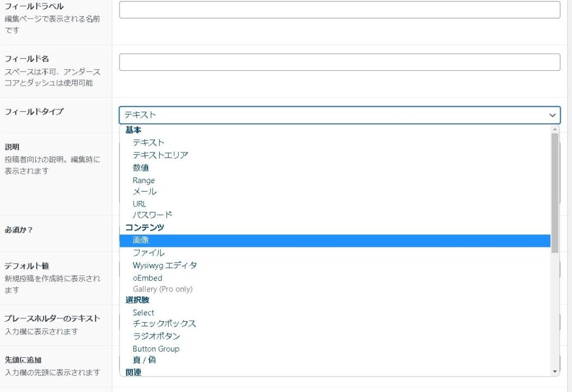Click dropdown list scrollbar down arrow
Screen dimensions: 572x392
click(x=555, y=371)
